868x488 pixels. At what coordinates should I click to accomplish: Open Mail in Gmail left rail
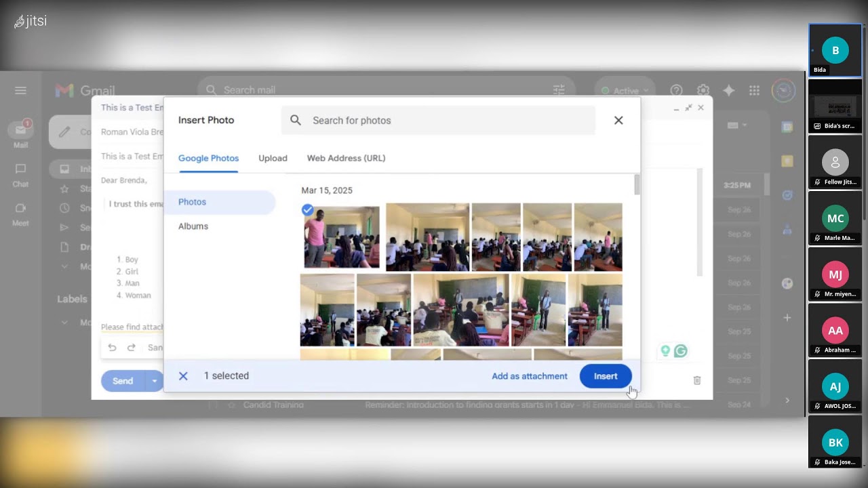coord(20,134)
